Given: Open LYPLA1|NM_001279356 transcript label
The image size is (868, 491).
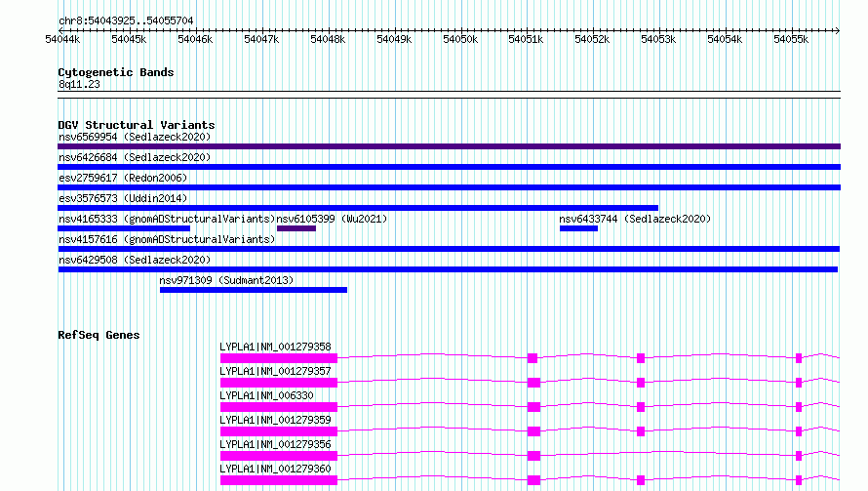Looking at the screenshot, I should [x=275, y=444].
